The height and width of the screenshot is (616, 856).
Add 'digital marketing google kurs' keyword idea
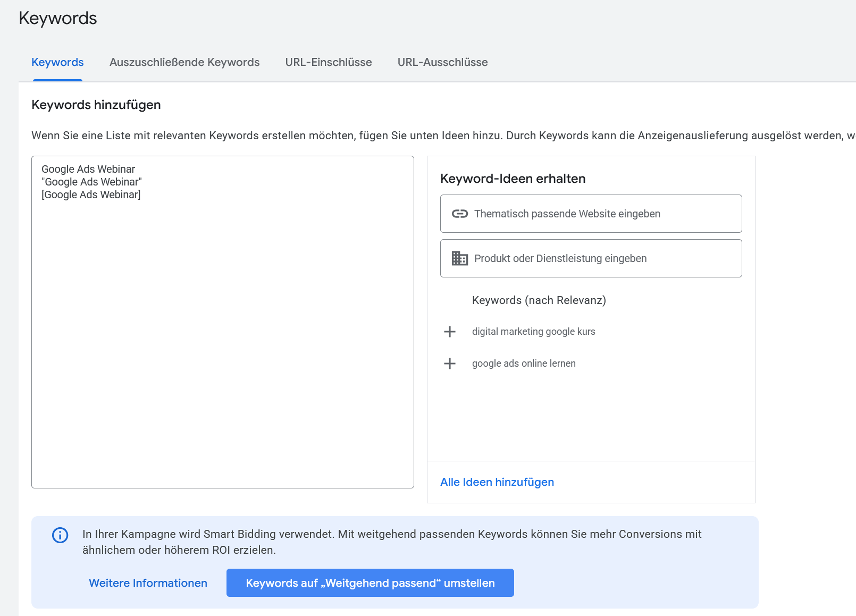click(533, 332)
